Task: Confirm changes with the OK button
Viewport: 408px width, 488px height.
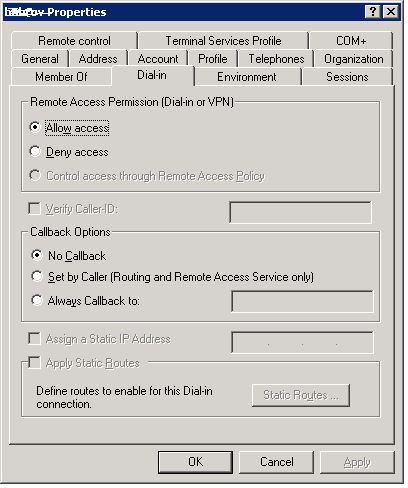Action: click(195, 462)
